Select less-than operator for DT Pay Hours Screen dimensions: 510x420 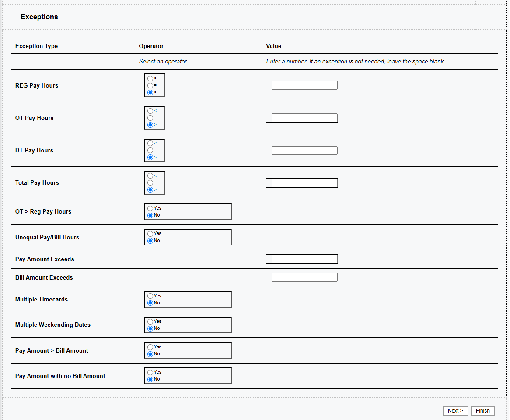tap(150, 143)
